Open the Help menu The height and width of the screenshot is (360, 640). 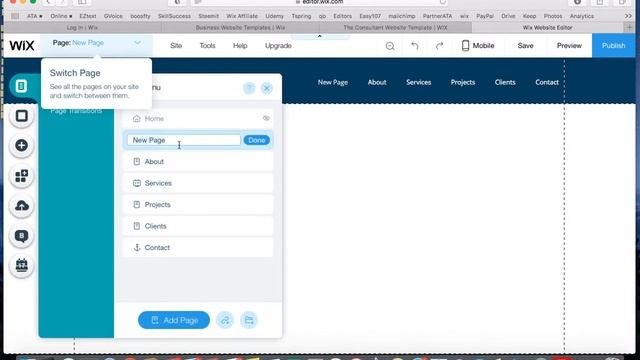click(x=240, y=46)
